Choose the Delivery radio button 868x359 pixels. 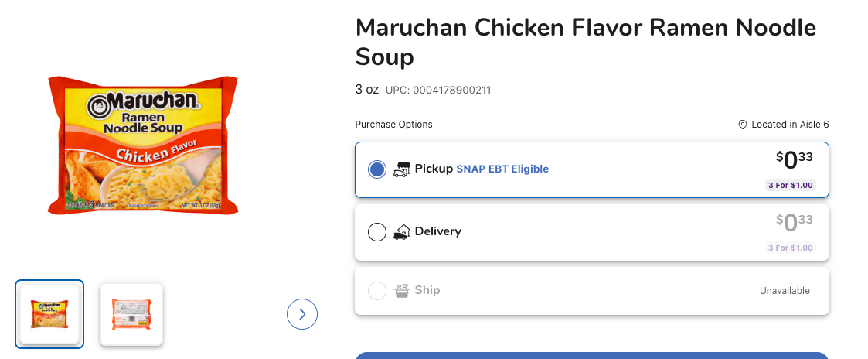(x=377, y=232)
